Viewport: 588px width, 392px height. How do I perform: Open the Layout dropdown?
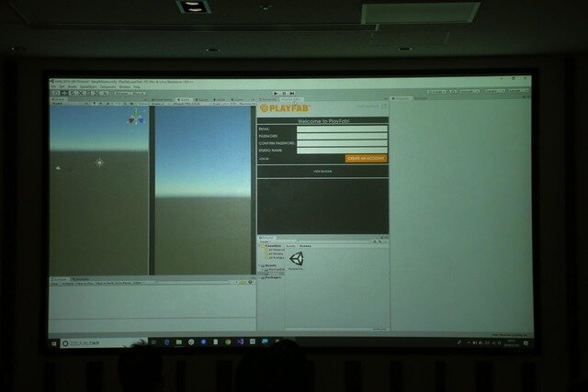(518, 90)
